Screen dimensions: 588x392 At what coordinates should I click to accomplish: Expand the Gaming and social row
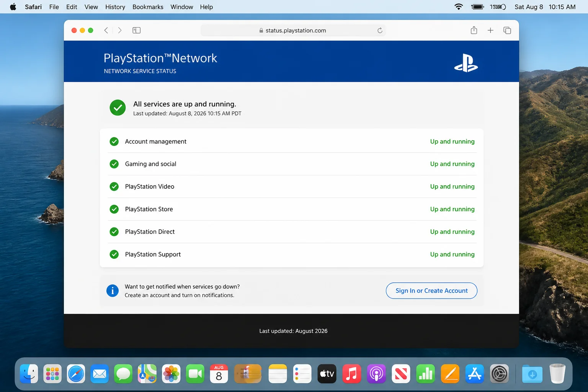pyautogui.click(x=292, y=164)
